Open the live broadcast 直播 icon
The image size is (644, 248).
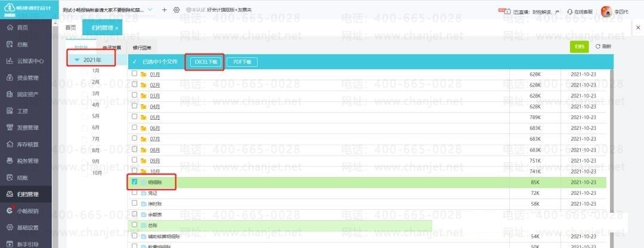(x=507, y=11)
